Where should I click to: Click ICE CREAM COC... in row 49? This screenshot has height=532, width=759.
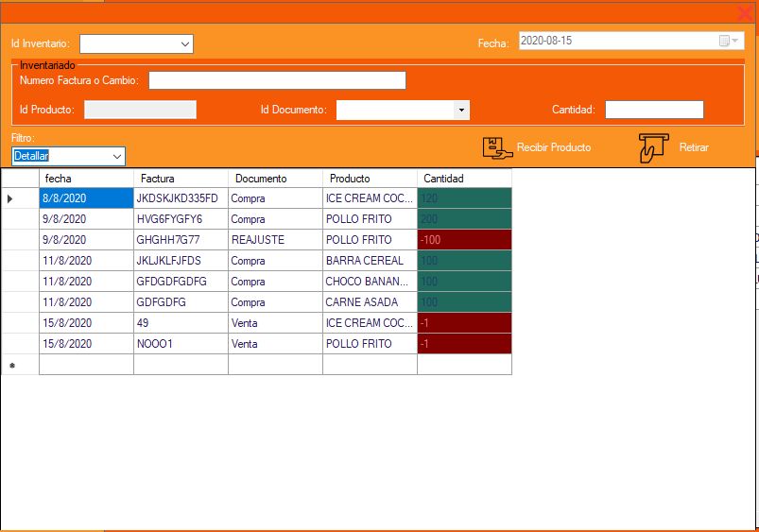point(370,323)
